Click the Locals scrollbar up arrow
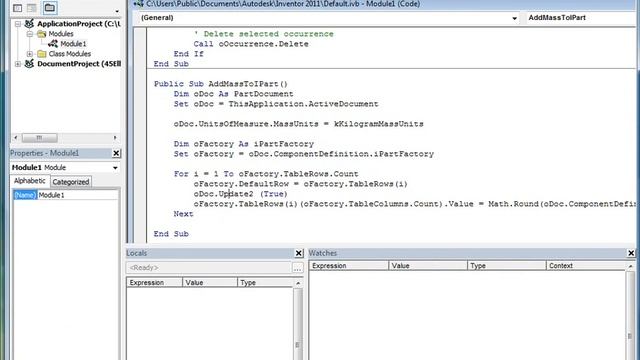Screen dimensions: 640x360 point(298,283)
